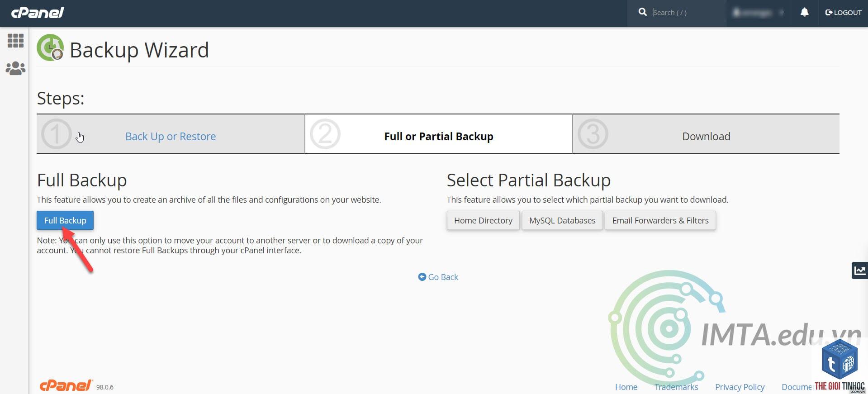The image size is (868, 394).
Task: Log out via the LOGOUT button
Action: point(843,13)
